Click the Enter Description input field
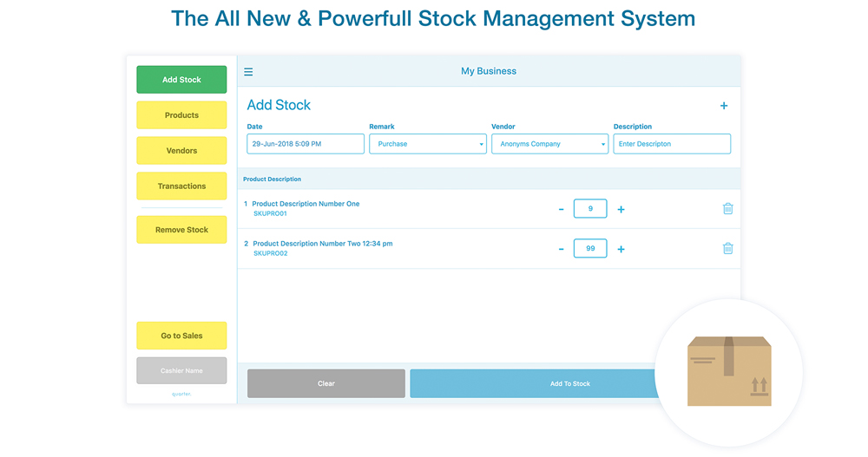Image resolution: width=868 pixels, height=457 pixels. point(672,144)
